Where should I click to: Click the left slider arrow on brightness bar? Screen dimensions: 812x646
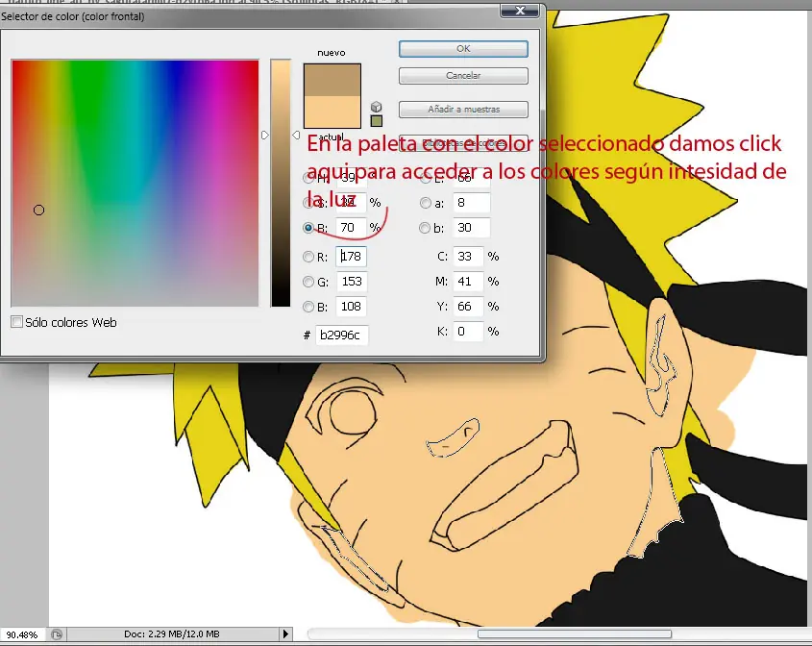(264, 136)
